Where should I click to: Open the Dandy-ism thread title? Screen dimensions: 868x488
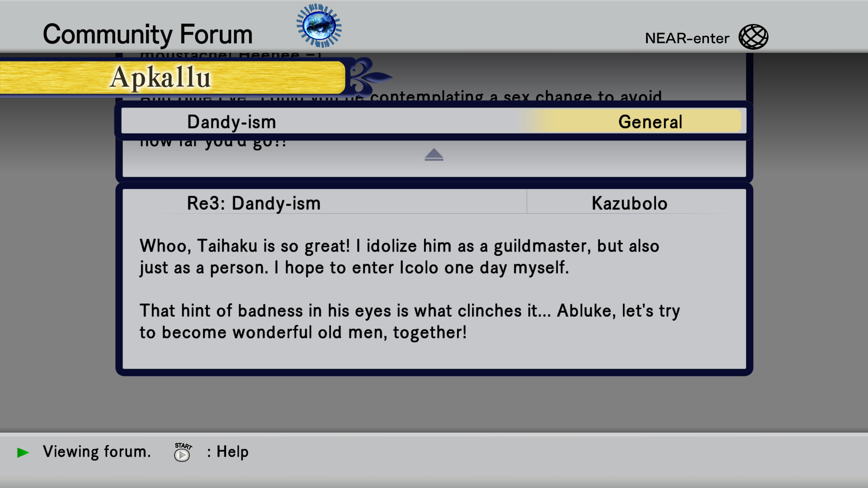[x=231, y=122]
